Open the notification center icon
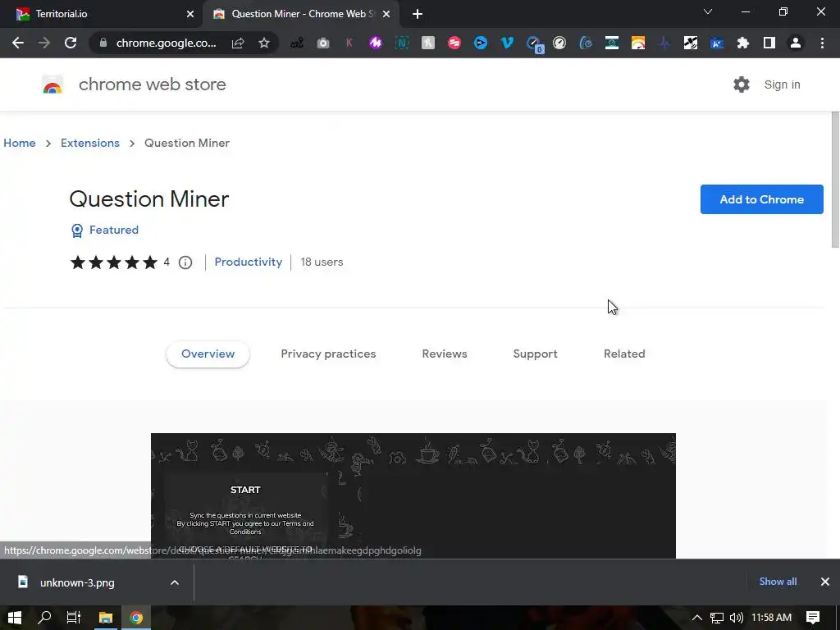Screen dimensions: 840x630 click(x=813, y=618)
